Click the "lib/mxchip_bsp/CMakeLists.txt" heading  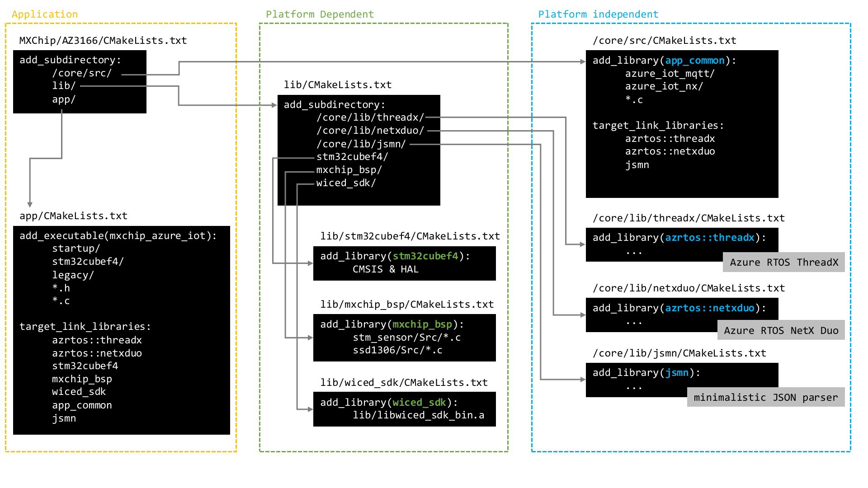tap(407, 305)
